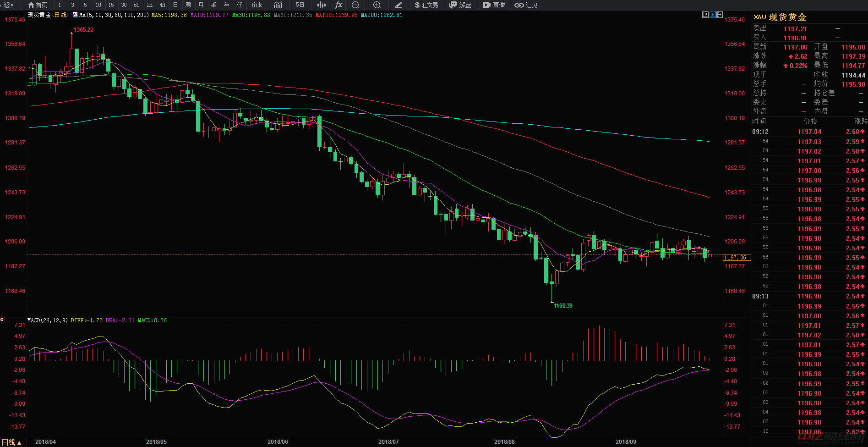Toggle the blue chart auto-scroll button
The image size is (868, 447).
[713, 15]
